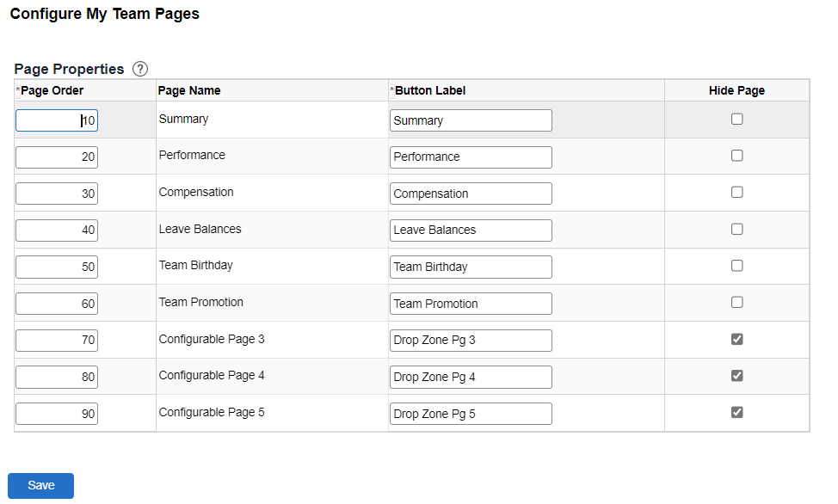The height and width of the screenshot is (504, 838).
Task: Uncheck Hide Page for Configurable Page 3
Action: point(736,339)
